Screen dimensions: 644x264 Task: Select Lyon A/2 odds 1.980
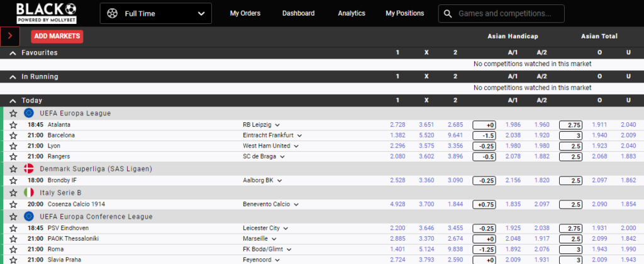click(x=541, y=146)
